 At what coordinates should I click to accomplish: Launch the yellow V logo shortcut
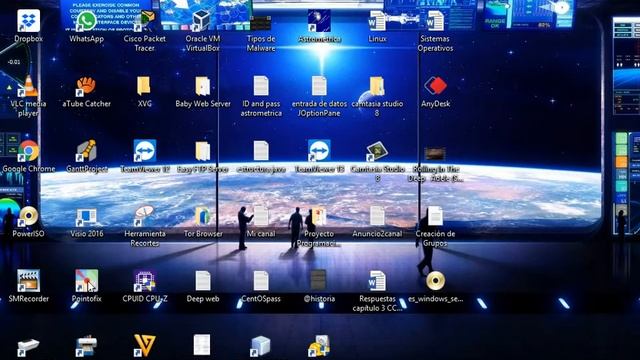click(144, 345)
